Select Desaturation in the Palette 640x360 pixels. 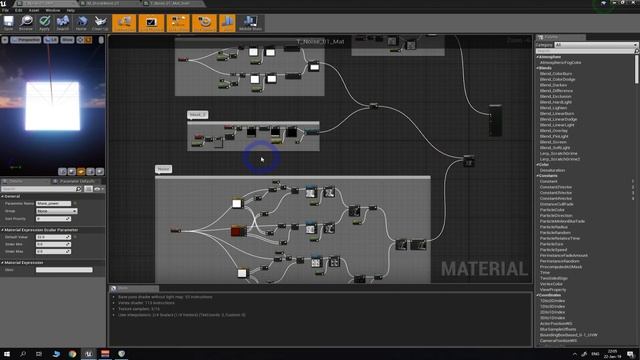tap(552, 170)
